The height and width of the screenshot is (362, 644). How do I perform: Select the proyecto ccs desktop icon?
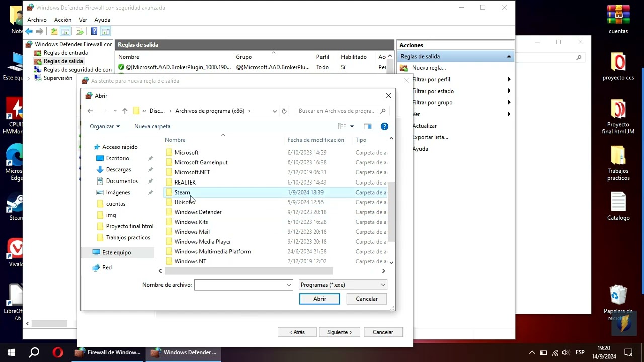618,66
